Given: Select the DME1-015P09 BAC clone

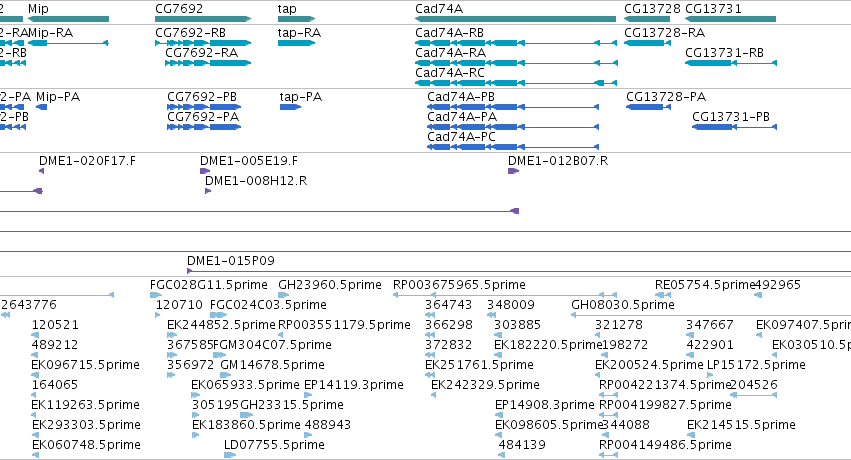Looking at the screenshot, I should coord(519,271).
